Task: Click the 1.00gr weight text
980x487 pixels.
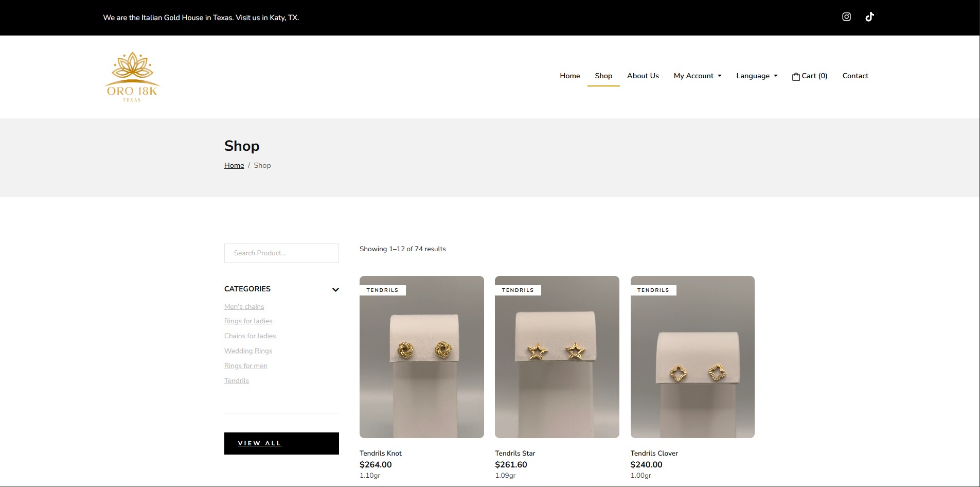Action: (x=640, y=476)
